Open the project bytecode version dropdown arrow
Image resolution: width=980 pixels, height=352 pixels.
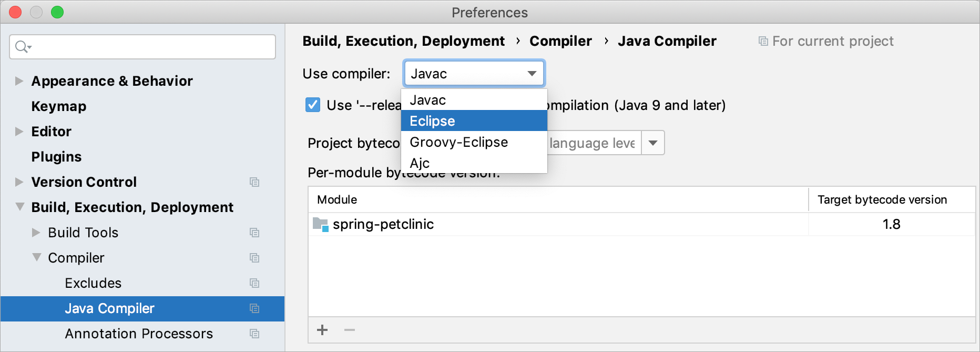(653, 143)
